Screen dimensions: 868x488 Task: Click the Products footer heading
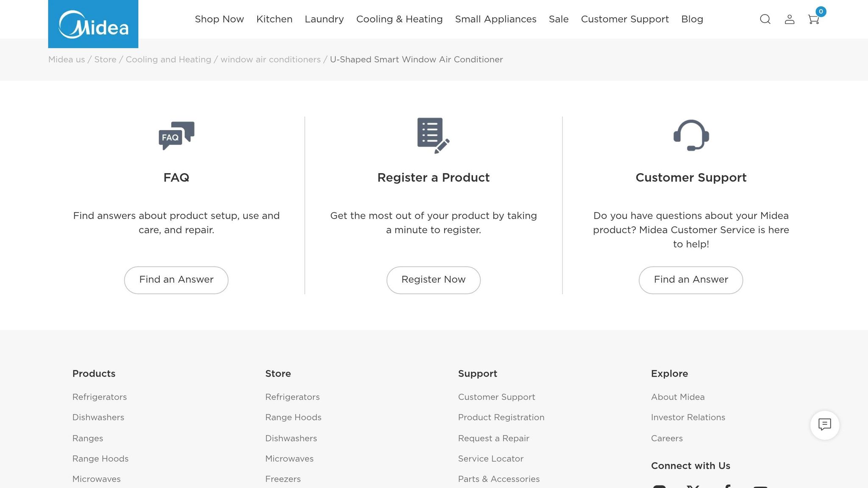tap(94, 374)
